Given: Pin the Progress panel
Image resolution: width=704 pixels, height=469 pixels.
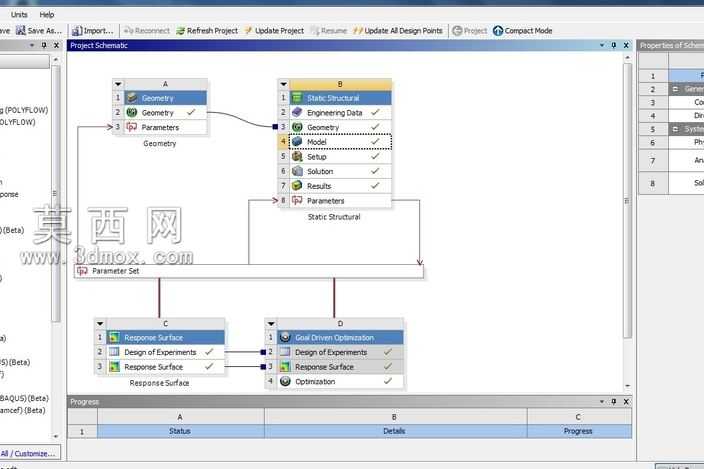Looking at the screenshot, I should 614,402.
